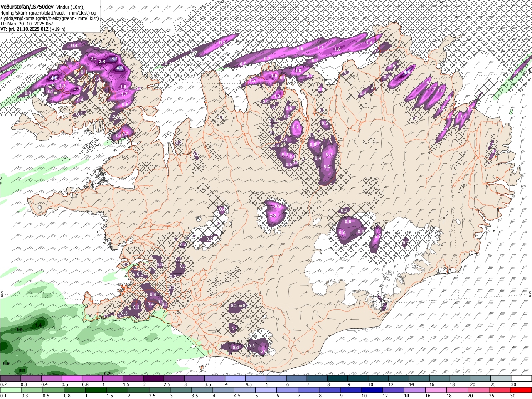This screenshot has width=532, height=399.
Task: Select the dark teal 8 snow scale swatch
Action: (x=337, y=379)
